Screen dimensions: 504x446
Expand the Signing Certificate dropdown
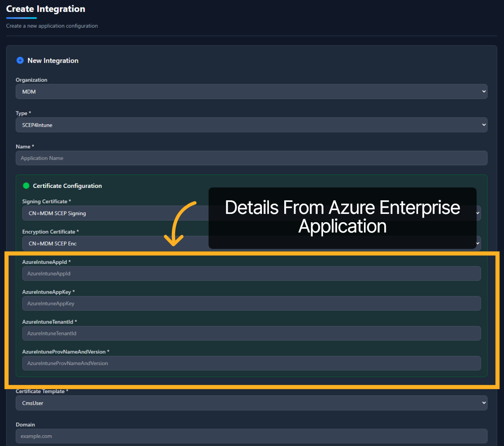tap(124, 213)
